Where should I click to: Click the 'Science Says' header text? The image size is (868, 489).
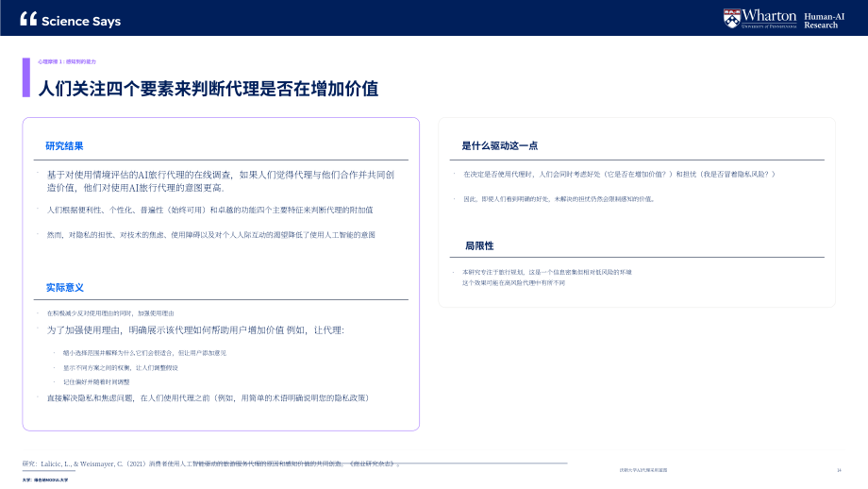(81, 21)
